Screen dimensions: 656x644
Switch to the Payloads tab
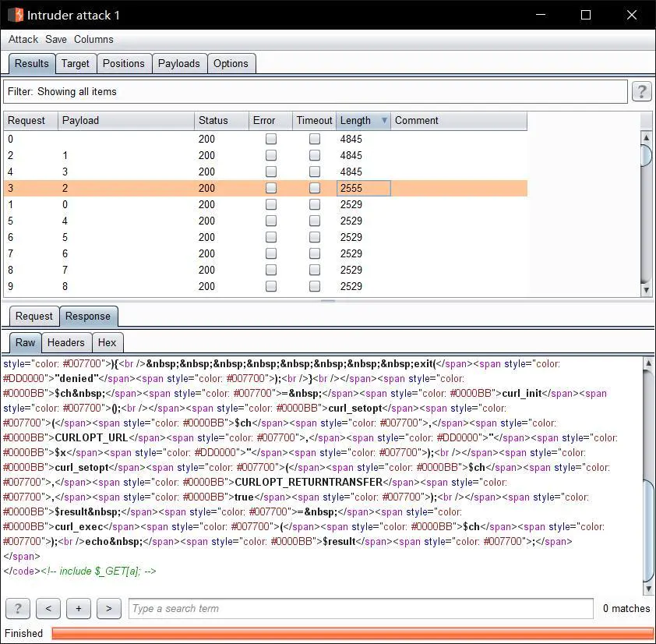point(179,63)
